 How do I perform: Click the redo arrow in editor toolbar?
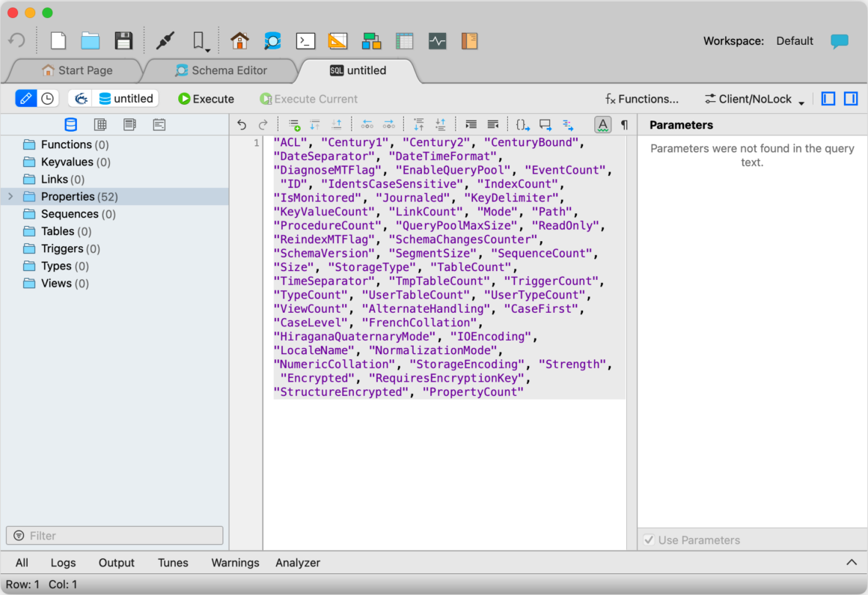tap(263, 124)
